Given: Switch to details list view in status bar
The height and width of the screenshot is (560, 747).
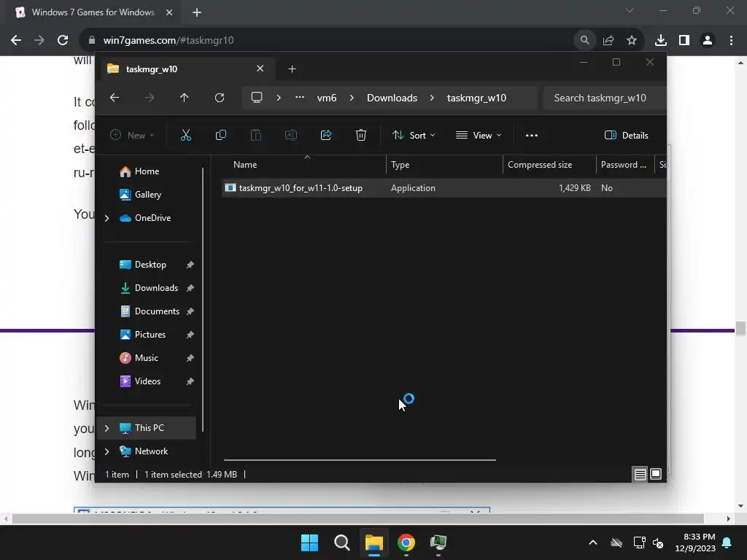Looking at the screenshot, I should (x=640, y=474).
